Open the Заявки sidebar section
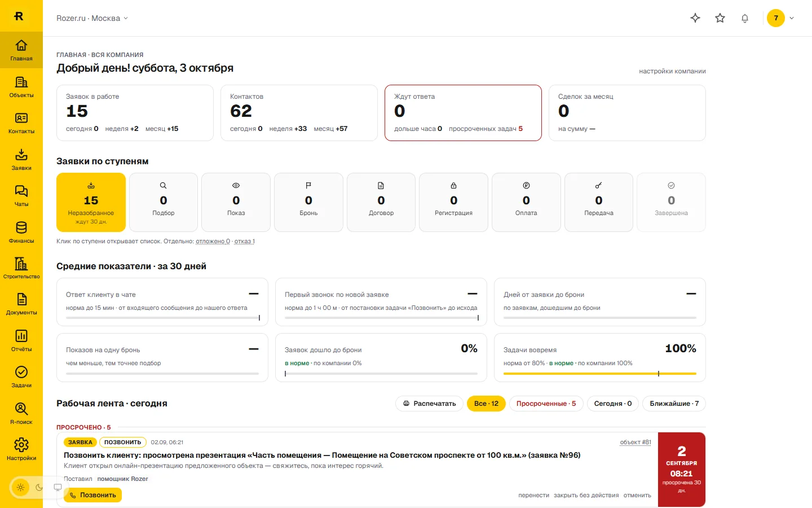 [21, 160]
